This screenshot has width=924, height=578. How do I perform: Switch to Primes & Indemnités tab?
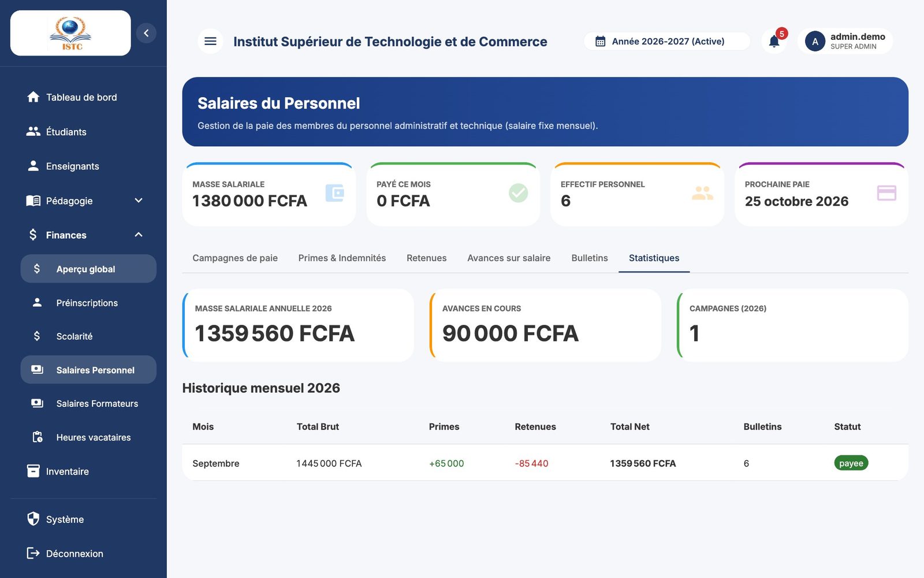click(x=342, y=258)
